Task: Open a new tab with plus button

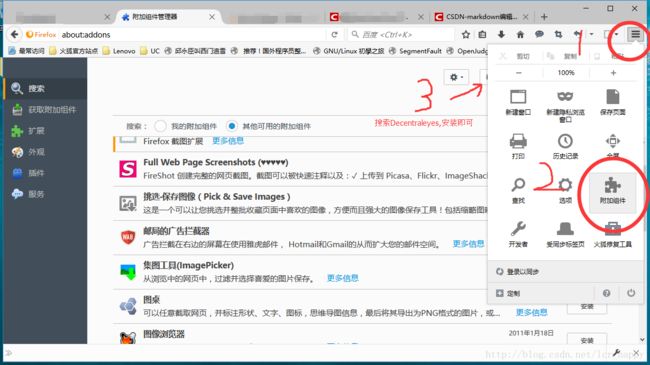Action: [544, 17]
